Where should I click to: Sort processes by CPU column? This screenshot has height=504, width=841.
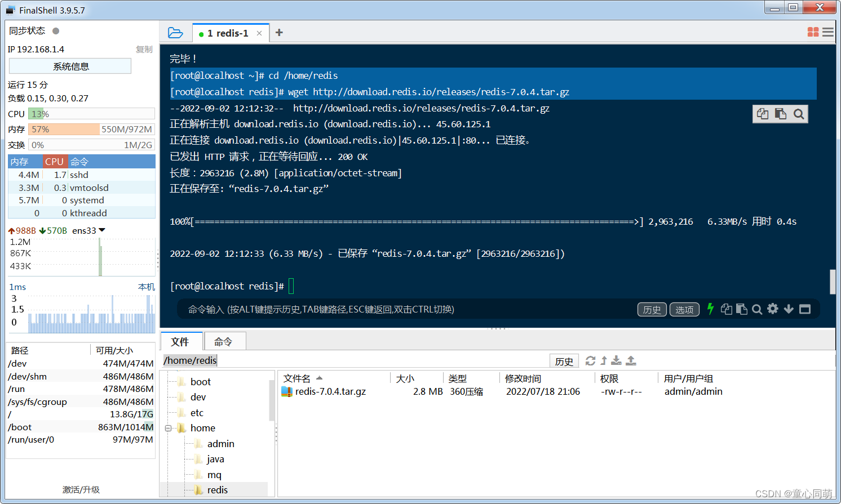55,162
